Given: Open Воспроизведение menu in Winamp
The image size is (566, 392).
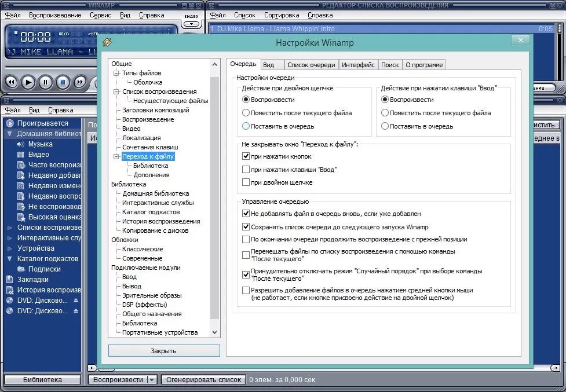Looking at the screenshot, I should (55, 15).
